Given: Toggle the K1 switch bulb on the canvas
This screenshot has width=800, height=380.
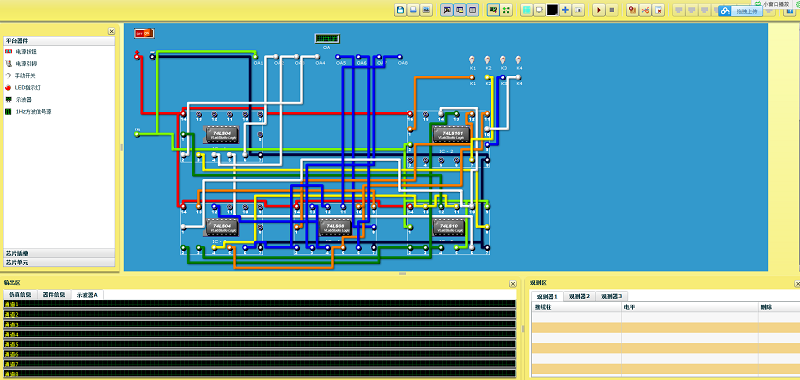Looking at the screenshot, I should tap(472, 60).
